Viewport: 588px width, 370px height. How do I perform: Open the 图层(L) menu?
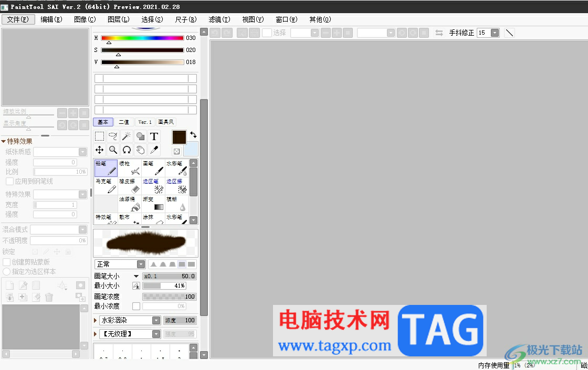tap(119, 19)
